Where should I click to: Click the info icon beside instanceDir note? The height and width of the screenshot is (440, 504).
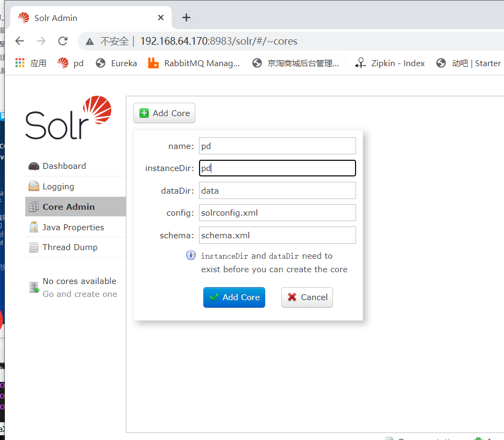[191, 255]
